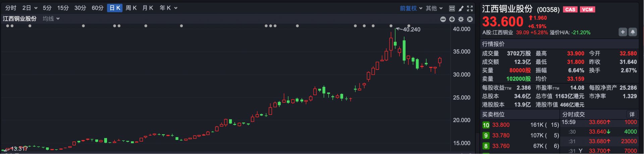The width and height of the screenshot is (644, 154).
Task: Click the 市盈率TTM 14.08 value
Action: click(577, 88)
